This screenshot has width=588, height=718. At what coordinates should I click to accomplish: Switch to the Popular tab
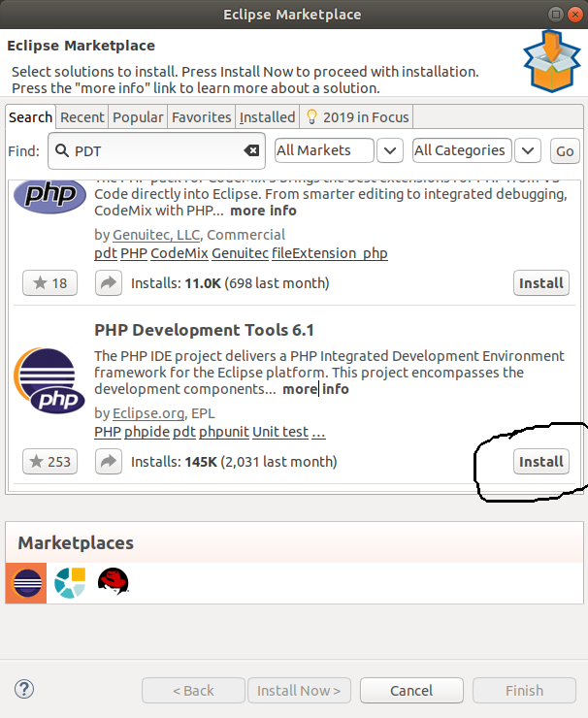[x=138, y=117]
